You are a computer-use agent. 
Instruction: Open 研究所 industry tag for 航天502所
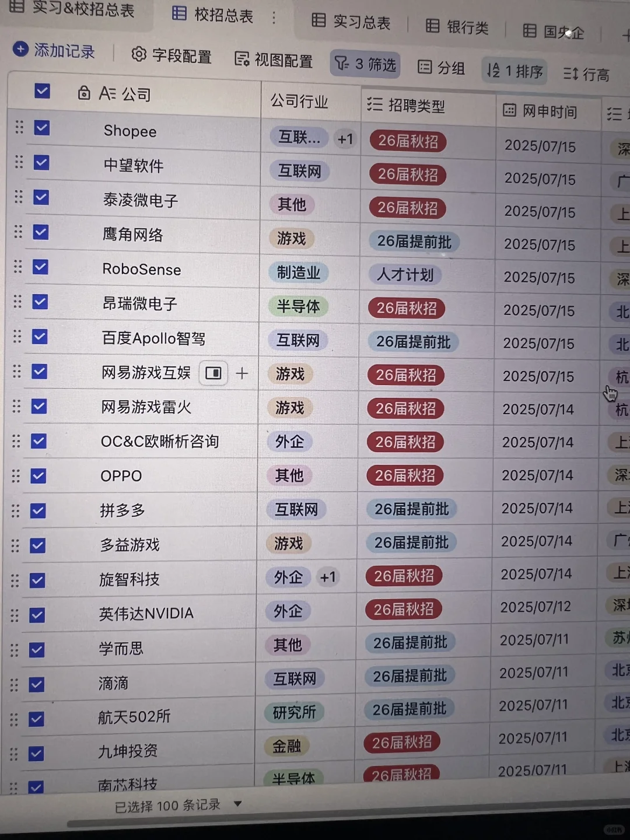pos(294,712)
